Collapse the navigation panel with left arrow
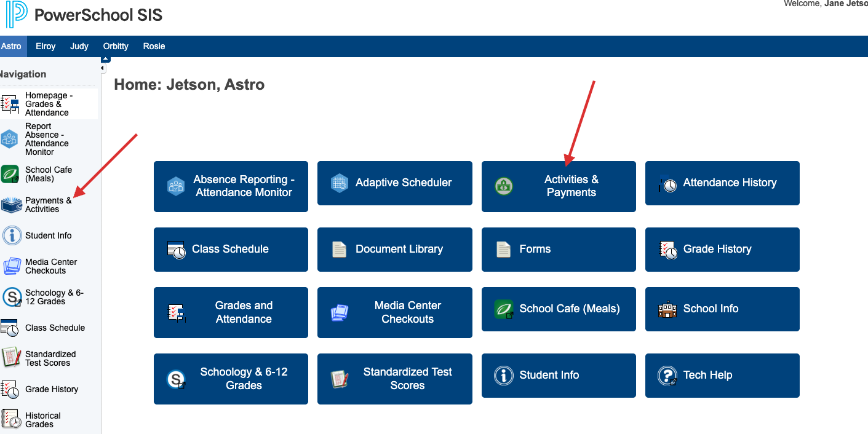Viewport: 868px width, 434px height. pyautogui.click(x=103, y=68)
